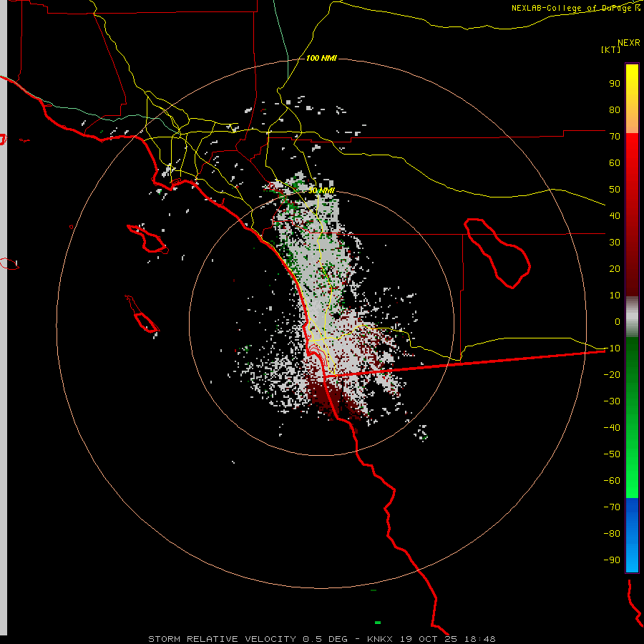
Task: Click the 0 knot scale label
Action: (618, 321)
